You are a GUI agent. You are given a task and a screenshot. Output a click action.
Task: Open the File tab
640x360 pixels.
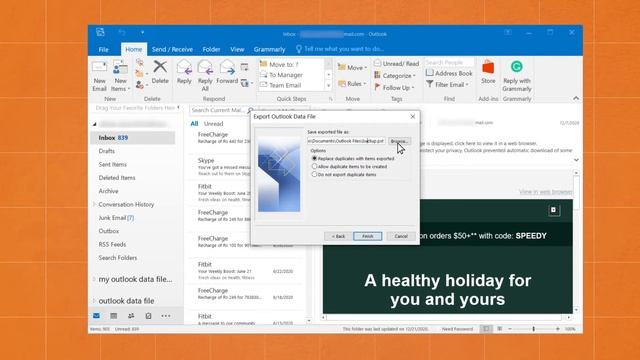click(104, 49)
